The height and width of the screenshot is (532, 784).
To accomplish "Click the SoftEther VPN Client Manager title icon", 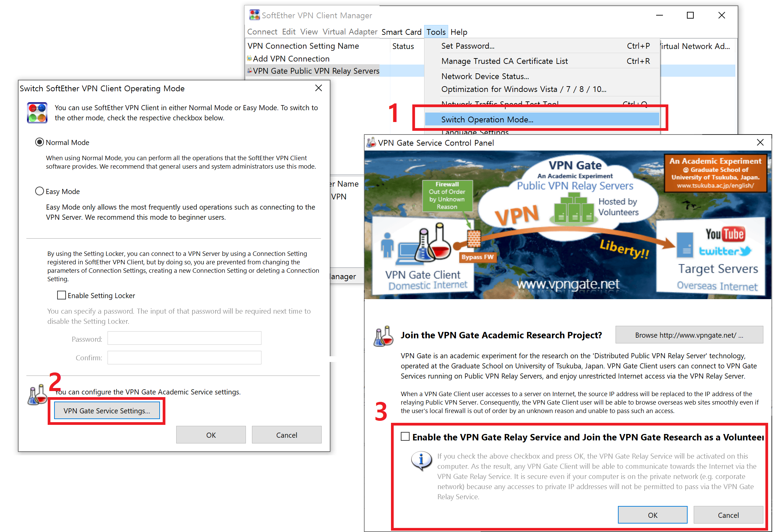I will point(254,15).
